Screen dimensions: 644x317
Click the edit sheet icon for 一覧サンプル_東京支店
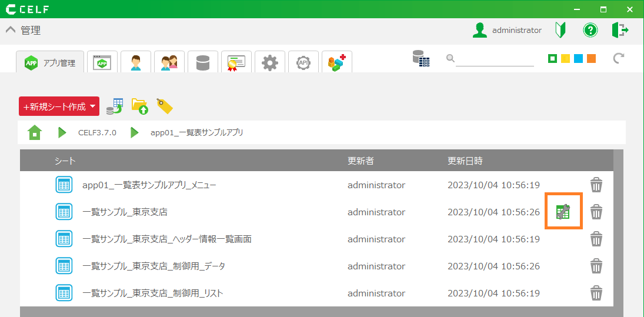click(x=563, y=212)
